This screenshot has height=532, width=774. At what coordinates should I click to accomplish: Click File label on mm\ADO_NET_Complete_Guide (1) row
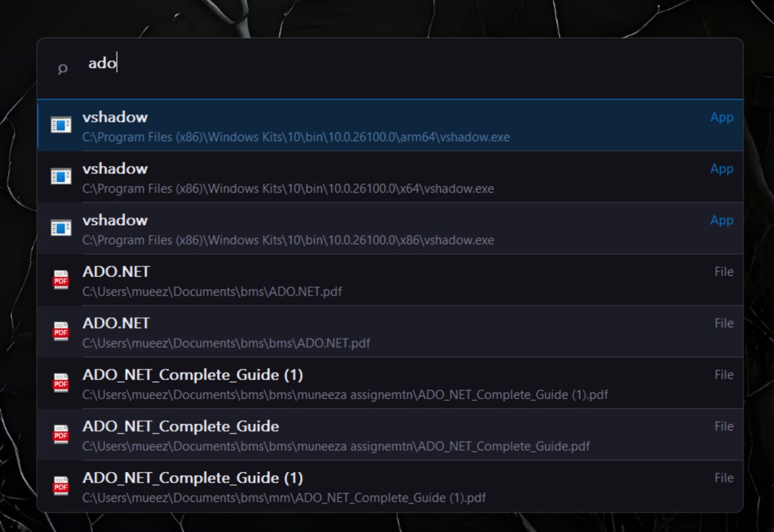pyautogui.click(x=724, y=478)
